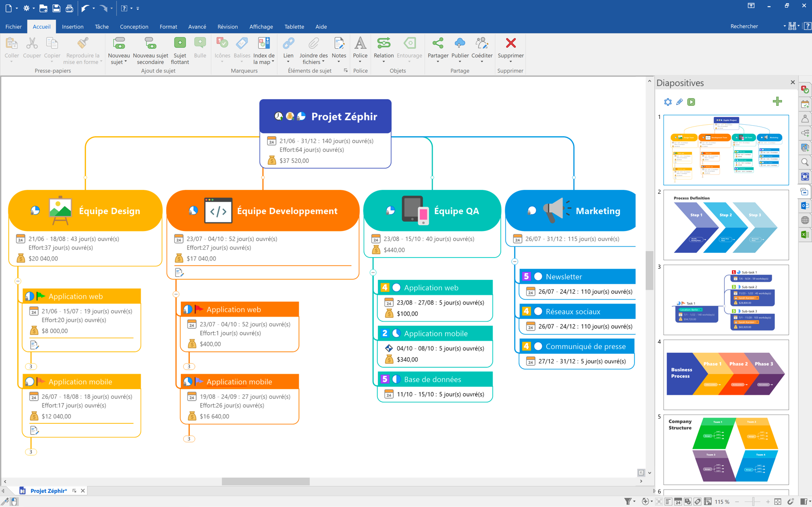Open the search magnifier in the right sidebar
The width and height of the screenshot is (812, 507).
coord(805,162)
